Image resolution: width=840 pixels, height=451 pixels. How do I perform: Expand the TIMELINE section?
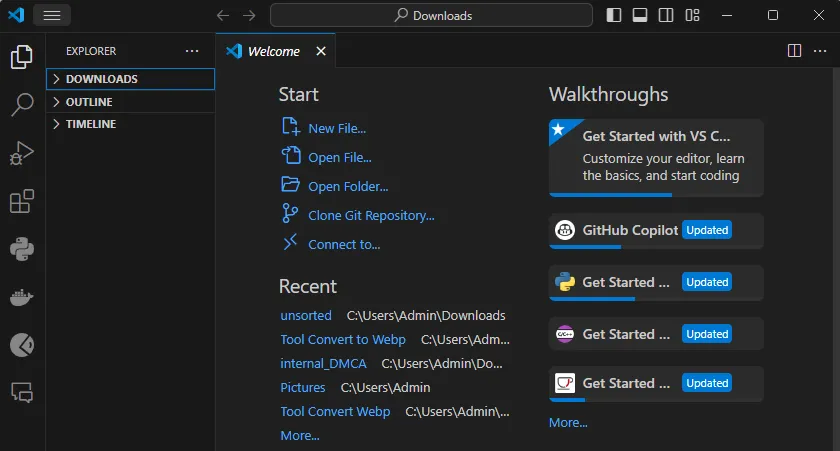[130, 124]
